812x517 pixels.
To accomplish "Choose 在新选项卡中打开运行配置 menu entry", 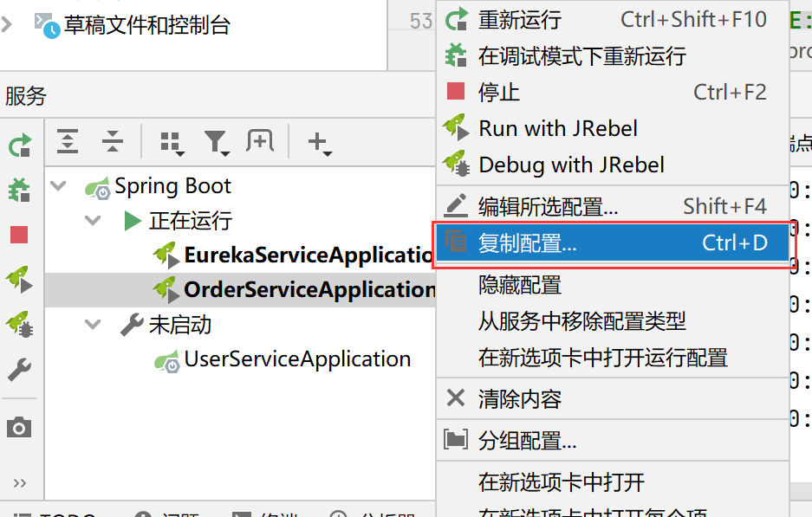I will point(613,358).
